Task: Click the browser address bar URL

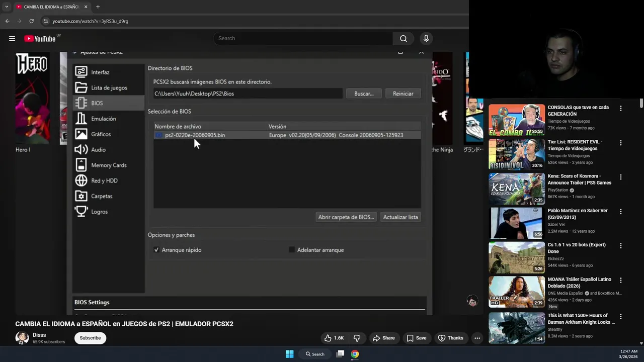Action: tap(91, 21)
